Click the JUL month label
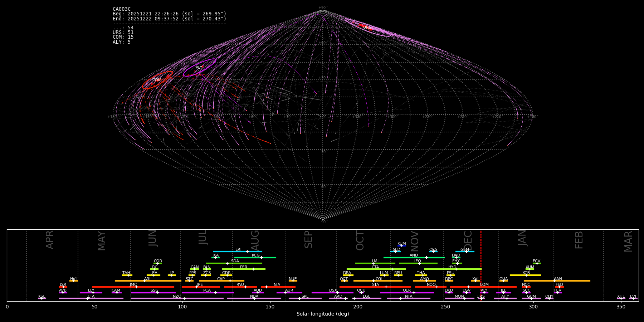 203,237
